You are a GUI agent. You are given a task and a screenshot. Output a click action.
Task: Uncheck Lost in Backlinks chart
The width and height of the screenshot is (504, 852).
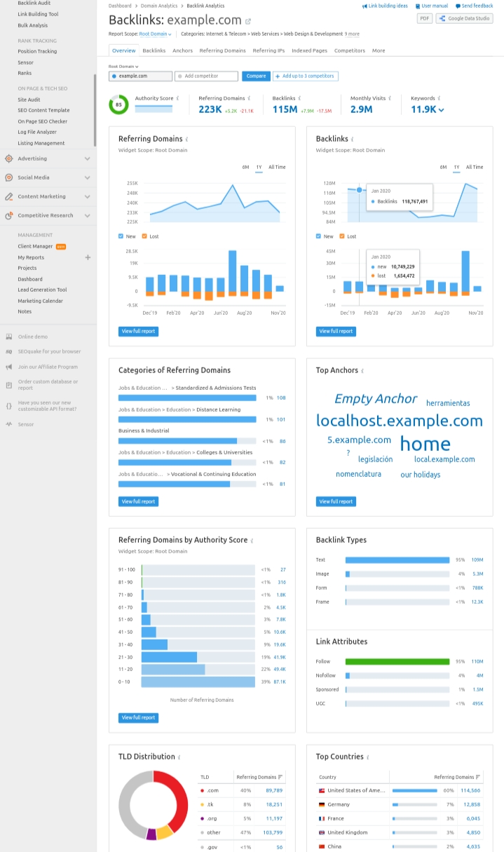(x=342, y=236)
